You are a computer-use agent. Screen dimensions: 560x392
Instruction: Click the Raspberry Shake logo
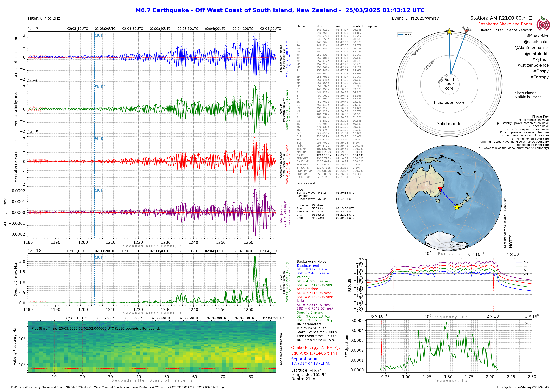pyautogui.click(x=543, y=24)
